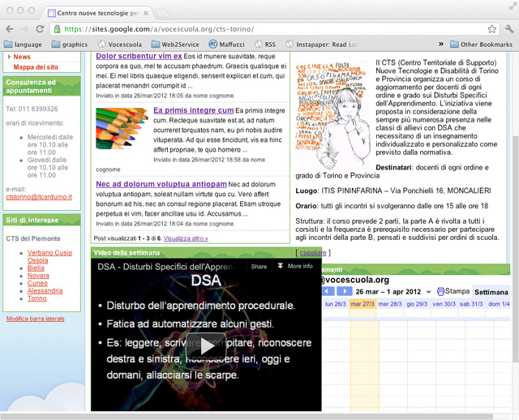Image resolution: width=519 pixels, height=420 pixels.
Task: Play the DSA video
Action: pyautogui.click(x=207, y=345)
